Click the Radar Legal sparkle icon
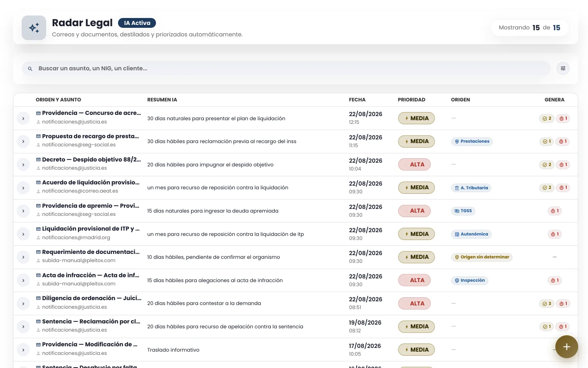Viewport: 588px width, 368px height. tap(34, 28)
